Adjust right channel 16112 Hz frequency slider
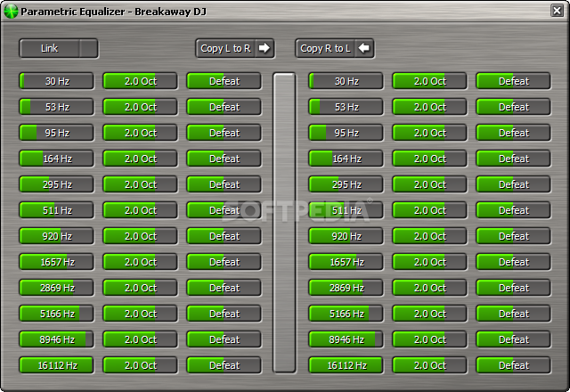This screenshot has height=392, width=570. [346, 365]
